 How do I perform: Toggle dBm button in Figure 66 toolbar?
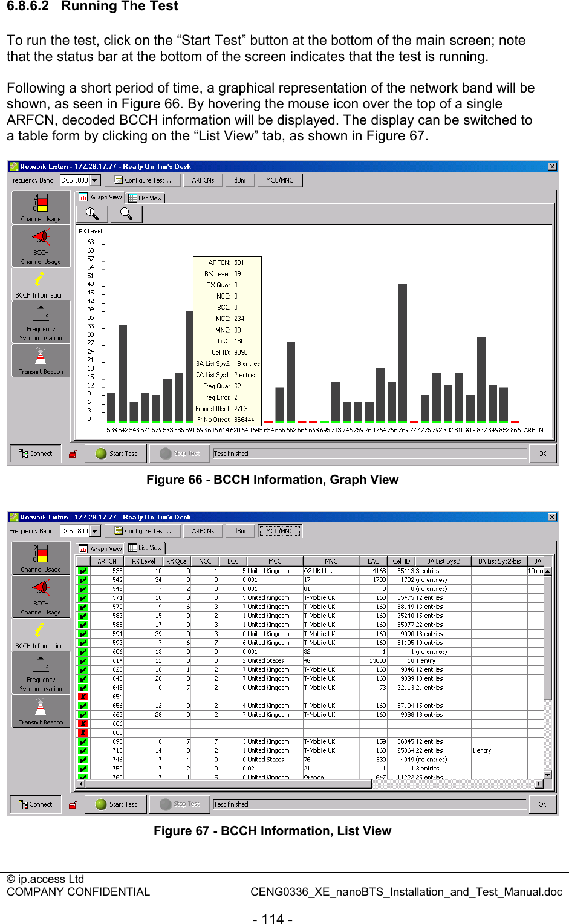(240, 180)
